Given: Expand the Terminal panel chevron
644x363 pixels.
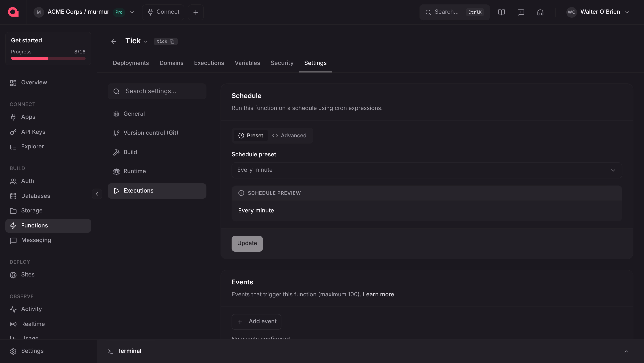Looking at the screenshot, I should [x=626, y=351].
